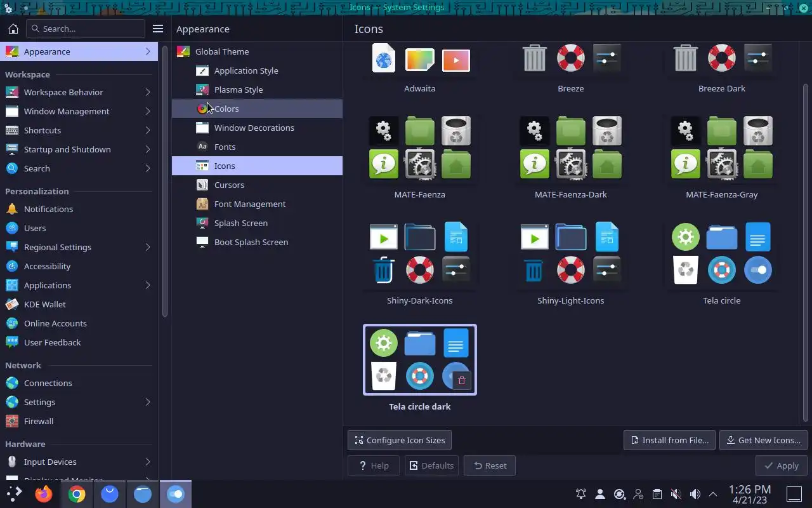
Task: Select the Workspace Behavior icon
Action: click(x=11, y=92)
